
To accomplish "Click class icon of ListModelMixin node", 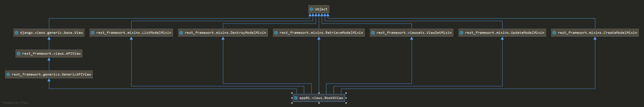I will (x=93, y=33).
